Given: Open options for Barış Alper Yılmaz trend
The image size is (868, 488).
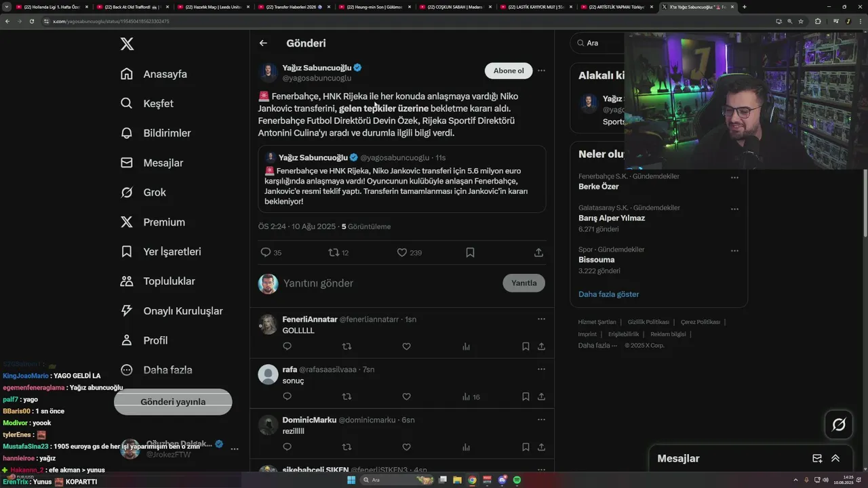Looking at the screenshot, I should point(734,209).
